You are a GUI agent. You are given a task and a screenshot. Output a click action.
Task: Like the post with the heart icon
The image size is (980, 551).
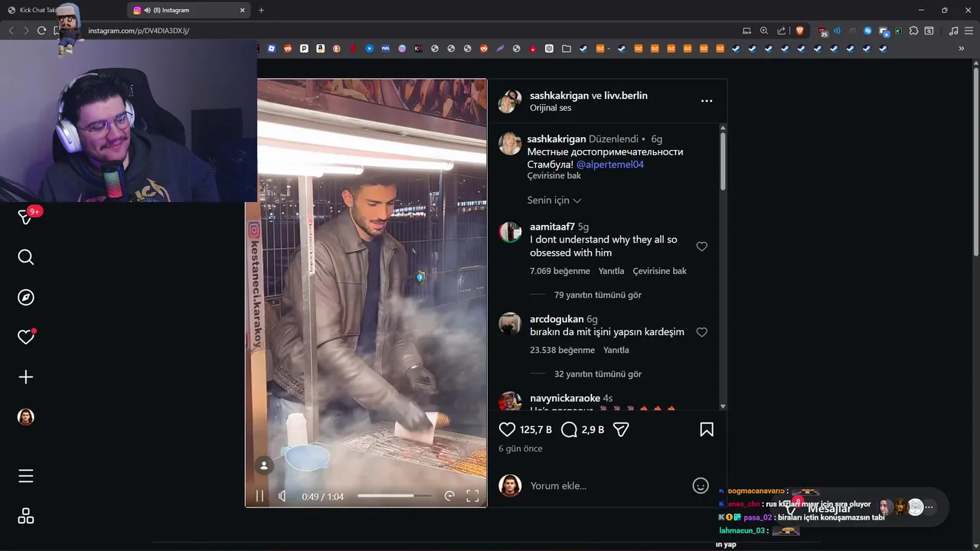pyautogui.click(x=507, y=429)
